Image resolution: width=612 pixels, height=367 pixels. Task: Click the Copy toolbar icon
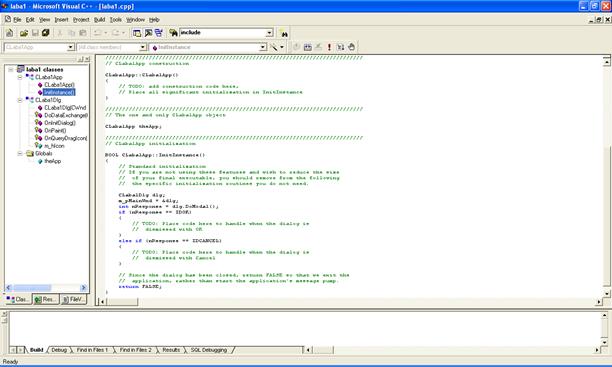[71, 33]
